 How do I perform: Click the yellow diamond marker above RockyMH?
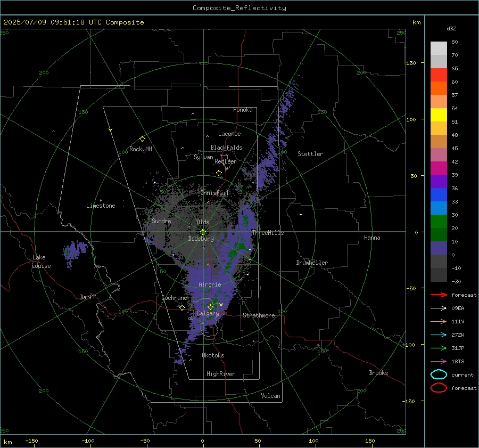tap(142, 139)
